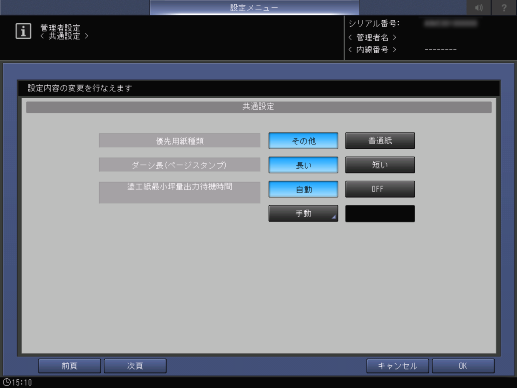The height and width of the screenshot is (388, 517).
Task: Go to next page with 次頁
Action: [135, 366]
